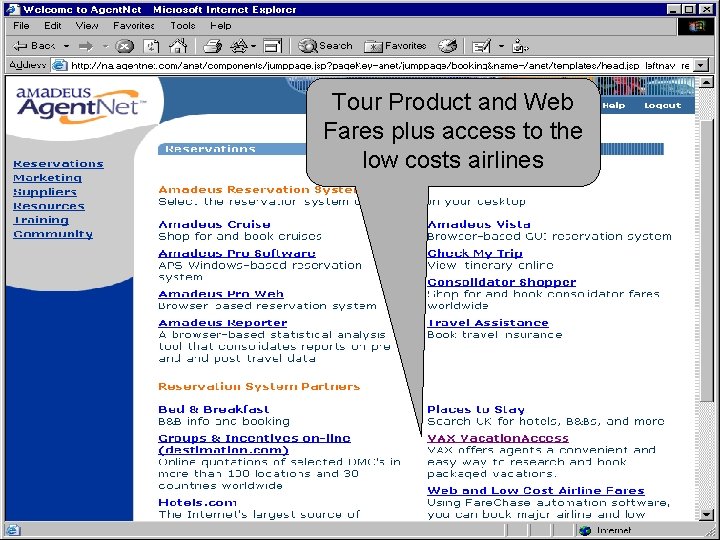This screenshot has width=720, height=540.
Task: Open Reservations in the left navigation
Action: 58,164
